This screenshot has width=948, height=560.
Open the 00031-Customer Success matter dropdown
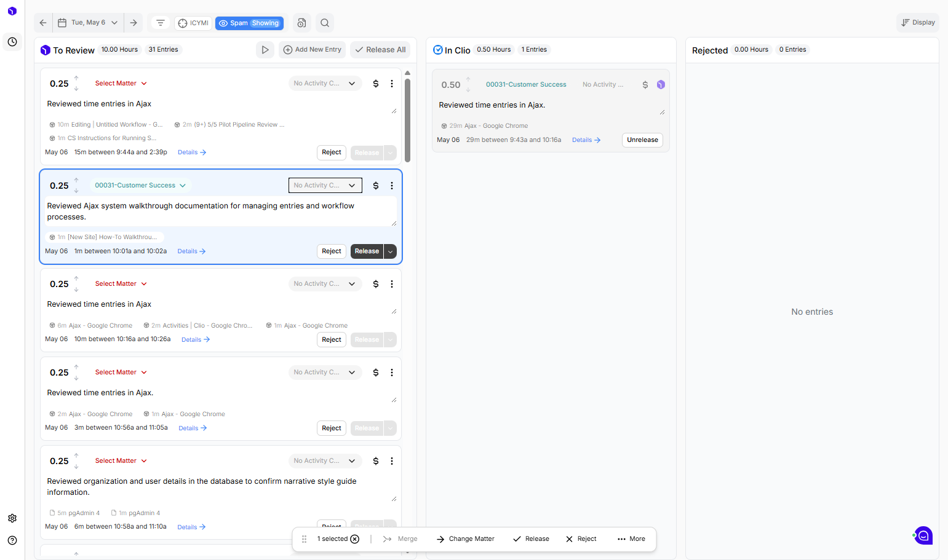point(140,185)
